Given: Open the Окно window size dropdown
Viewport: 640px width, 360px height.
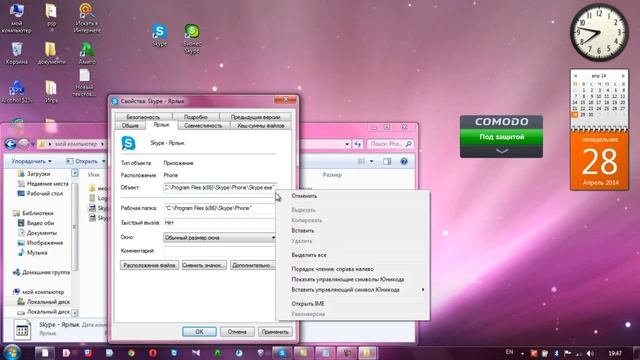Looking at the screenshot, I should pyautogui.click(x=220, y=237).
